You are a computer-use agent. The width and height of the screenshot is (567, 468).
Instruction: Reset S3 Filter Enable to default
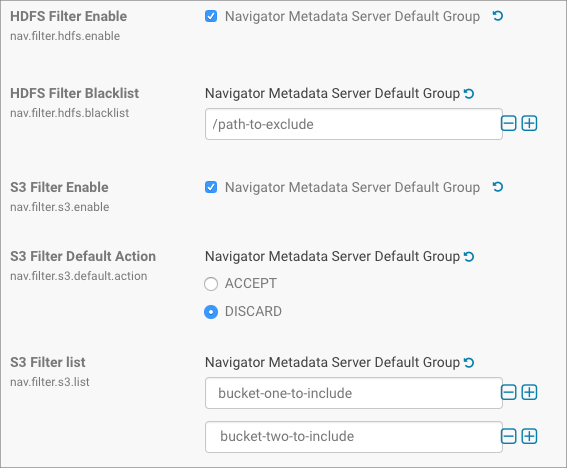pyautogui.click(x=498, y=187)
